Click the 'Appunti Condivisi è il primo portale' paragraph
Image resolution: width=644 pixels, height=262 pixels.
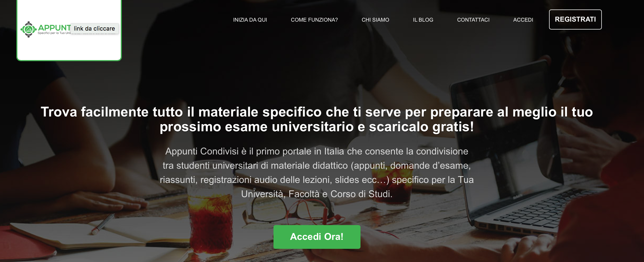point(317,151)
